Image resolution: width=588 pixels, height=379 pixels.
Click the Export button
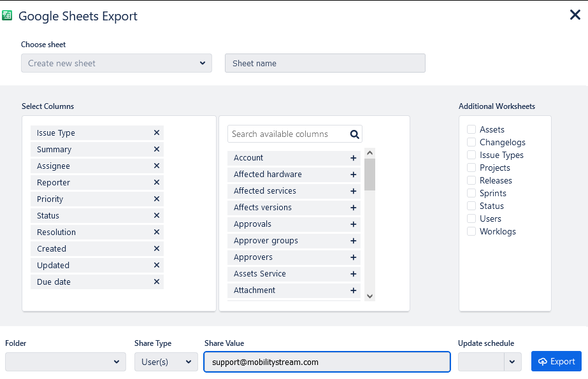(x=556, y=361)
